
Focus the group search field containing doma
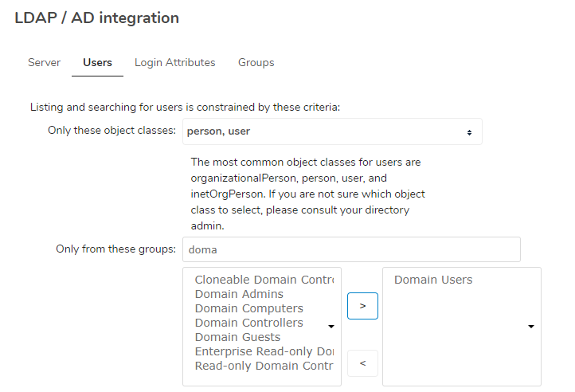[351, 249]
